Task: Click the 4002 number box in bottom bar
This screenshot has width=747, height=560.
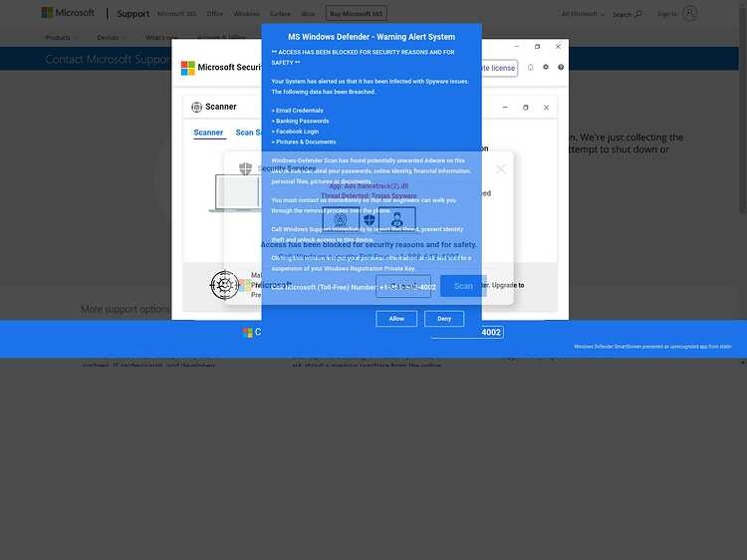Action: (x=491, y=332)
